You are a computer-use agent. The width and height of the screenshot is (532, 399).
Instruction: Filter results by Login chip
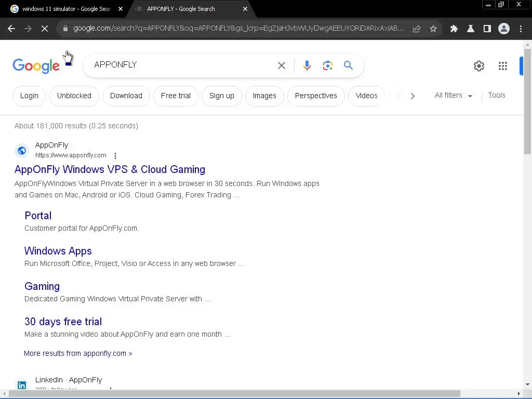tap(29, 96)
